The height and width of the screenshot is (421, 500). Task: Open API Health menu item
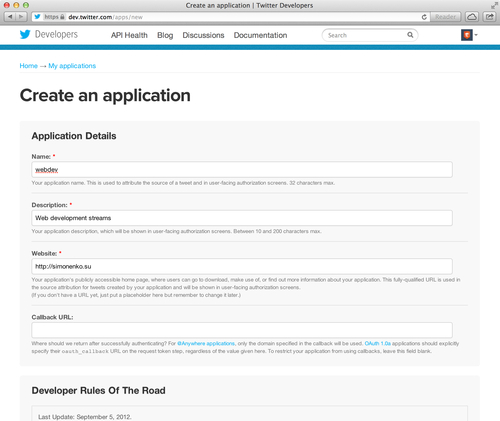[x=129, y=35]
